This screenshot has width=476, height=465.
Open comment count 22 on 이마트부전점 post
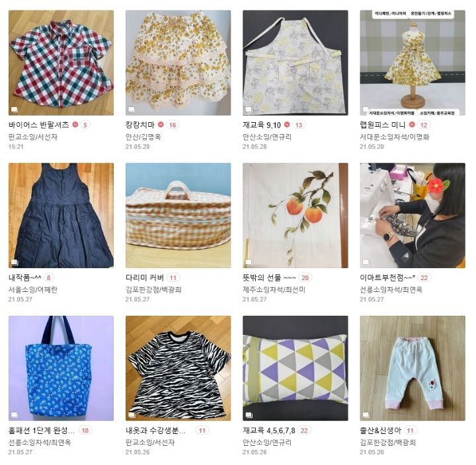[x=424, y=277]
